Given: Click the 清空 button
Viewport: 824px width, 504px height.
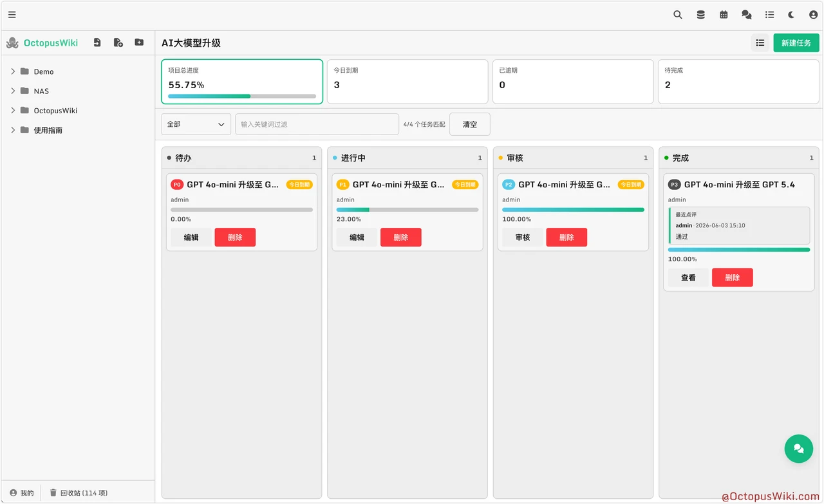Looking at the screenshot, I should click(x=470, y=124).
